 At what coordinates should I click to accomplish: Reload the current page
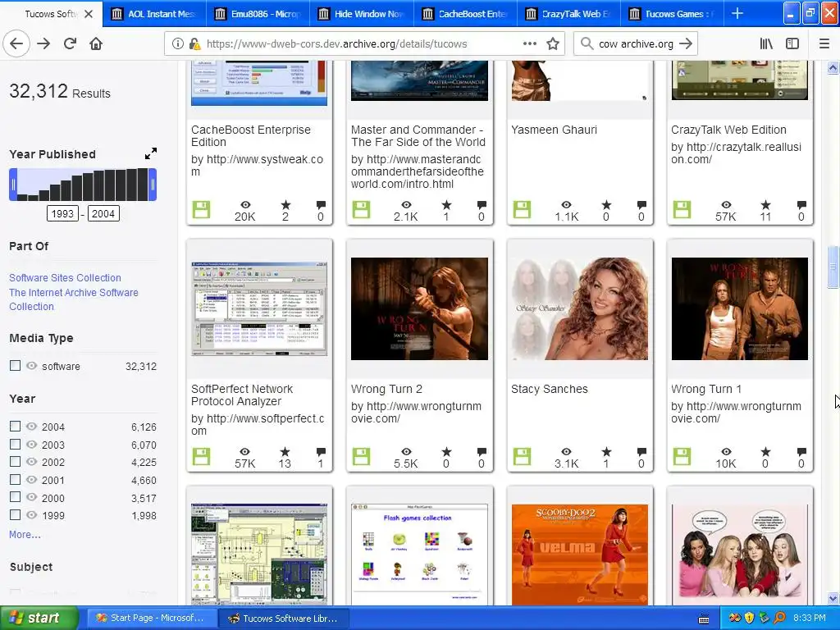(70, 44)
